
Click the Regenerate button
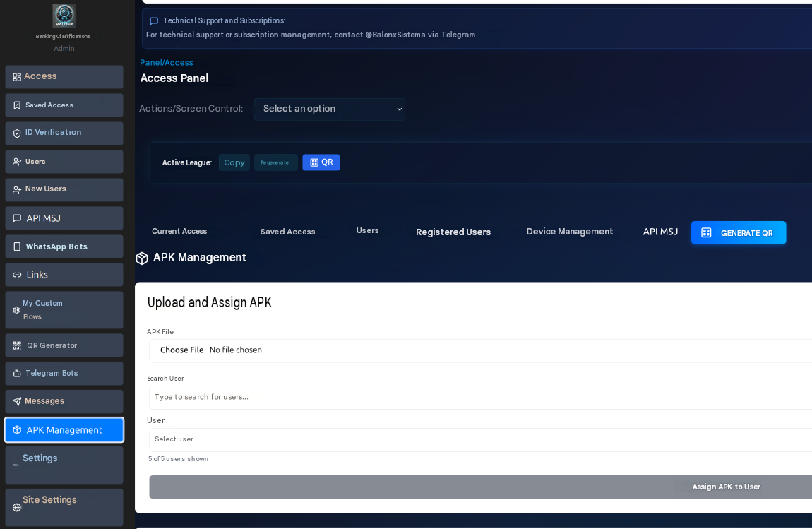coord(275,162)
